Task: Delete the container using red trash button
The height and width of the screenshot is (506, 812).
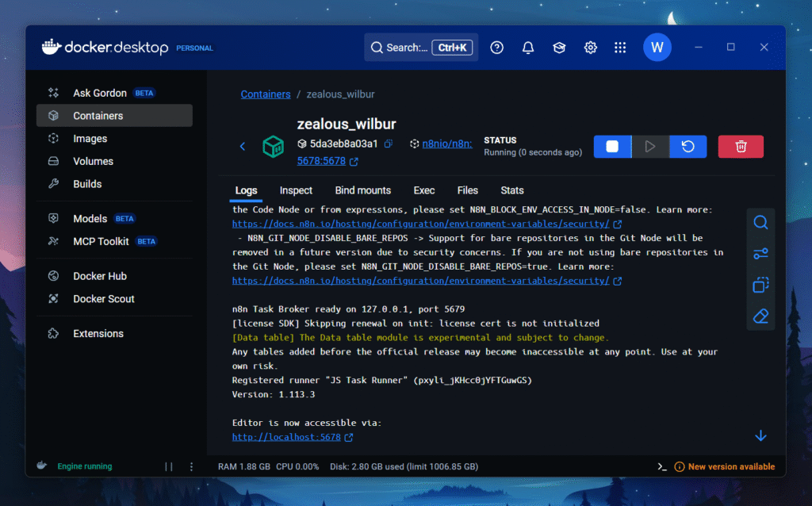Action: 741,147
